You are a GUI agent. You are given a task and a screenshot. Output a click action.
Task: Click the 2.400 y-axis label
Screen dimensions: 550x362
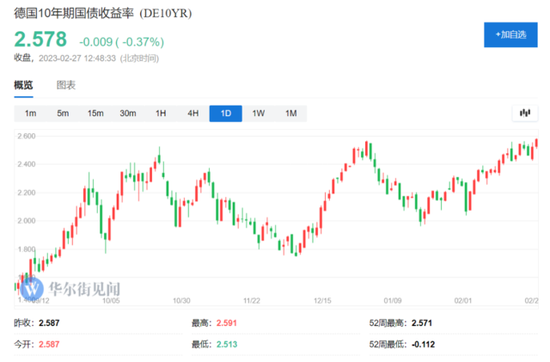[x=27, y=164]
